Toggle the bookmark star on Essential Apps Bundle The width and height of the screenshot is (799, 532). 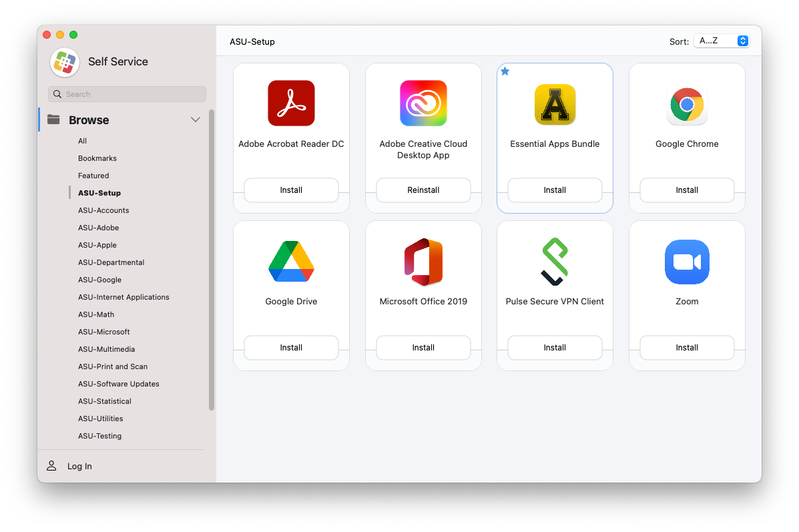pos(505,71)
